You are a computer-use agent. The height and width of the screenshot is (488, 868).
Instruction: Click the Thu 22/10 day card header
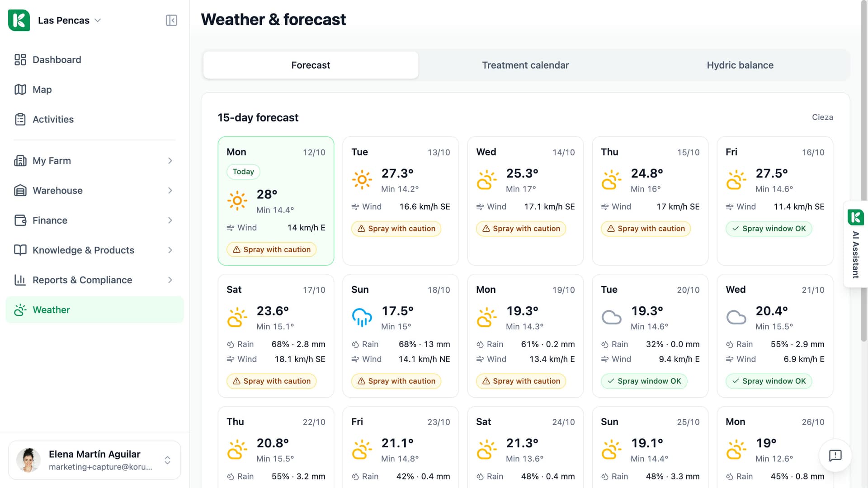click(276, 422)
